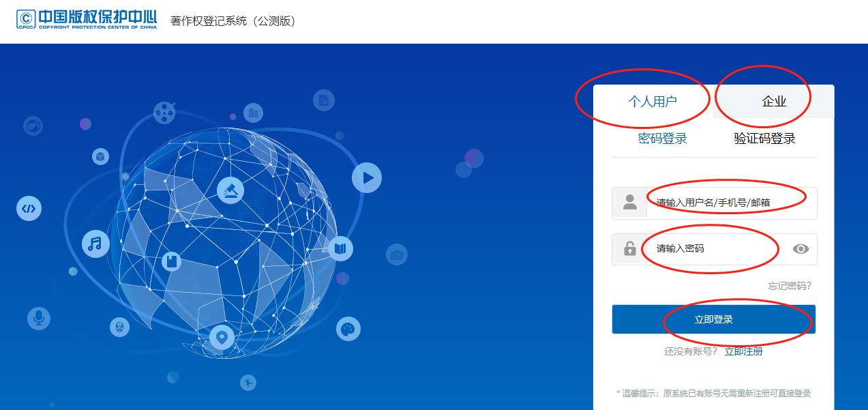Click the open book icon
The image size is (868, 410).
tap(341, 248)
